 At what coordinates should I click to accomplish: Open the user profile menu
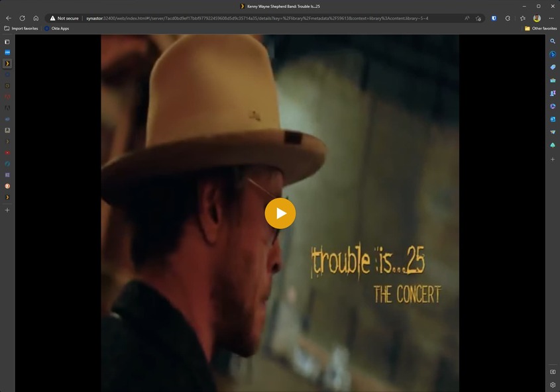tap(537, 18)
